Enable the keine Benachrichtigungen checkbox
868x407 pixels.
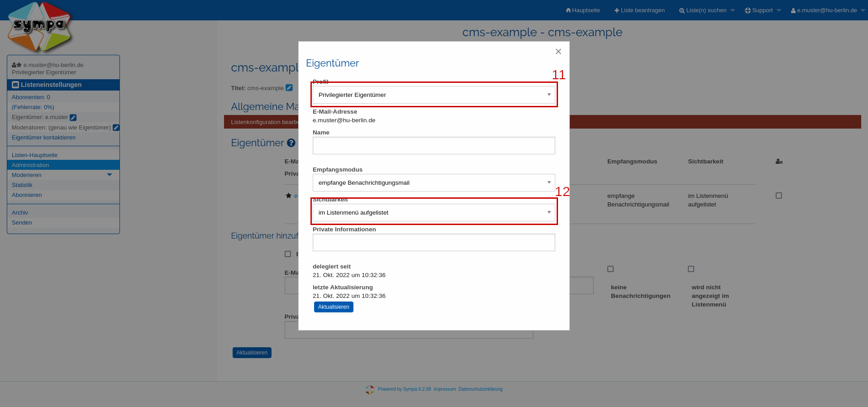click(x=610, y=269)
